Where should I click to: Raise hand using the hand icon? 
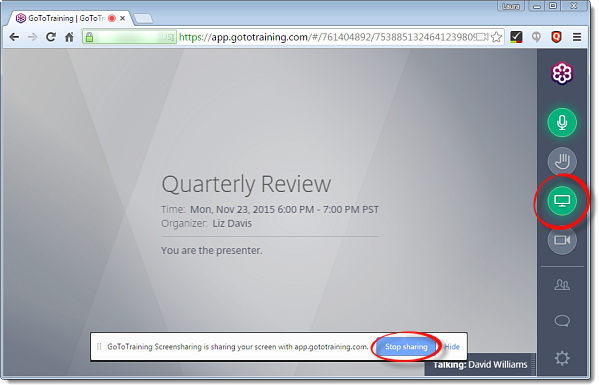tap(562, 162)
